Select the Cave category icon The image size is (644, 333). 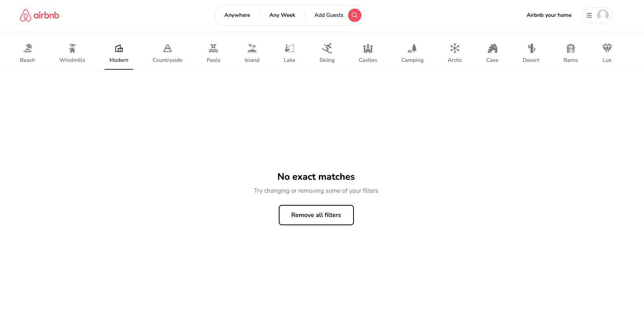(492, 48)
